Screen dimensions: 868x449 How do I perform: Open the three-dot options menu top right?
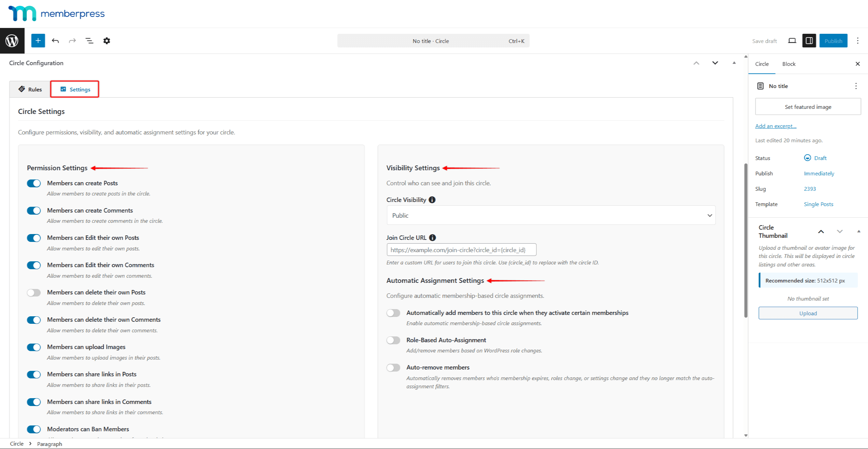(857, 41)
